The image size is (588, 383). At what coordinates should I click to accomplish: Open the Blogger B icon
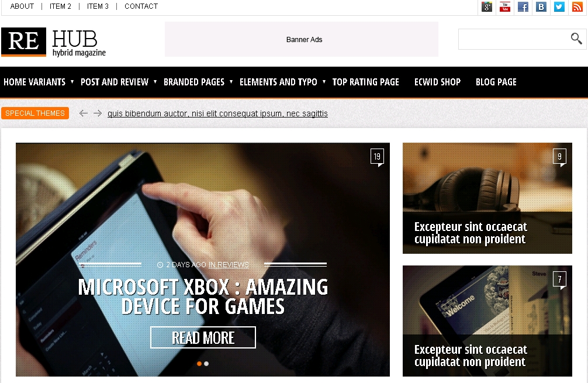(541, 7)
